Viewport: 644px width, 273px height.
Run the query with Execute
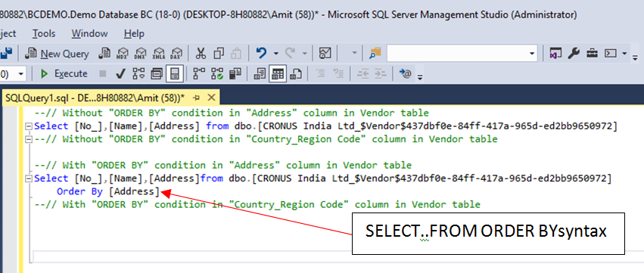(64, 74)
